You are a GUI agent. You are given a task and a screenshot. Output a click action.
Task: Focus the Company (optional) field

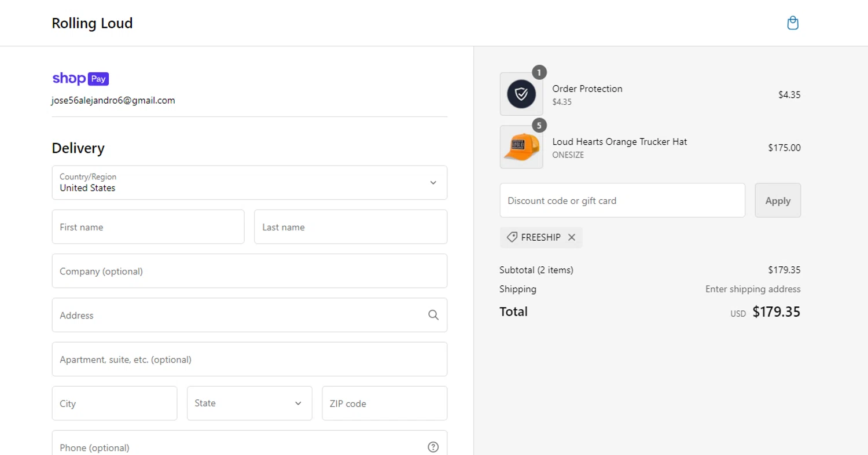pos(249,271)
